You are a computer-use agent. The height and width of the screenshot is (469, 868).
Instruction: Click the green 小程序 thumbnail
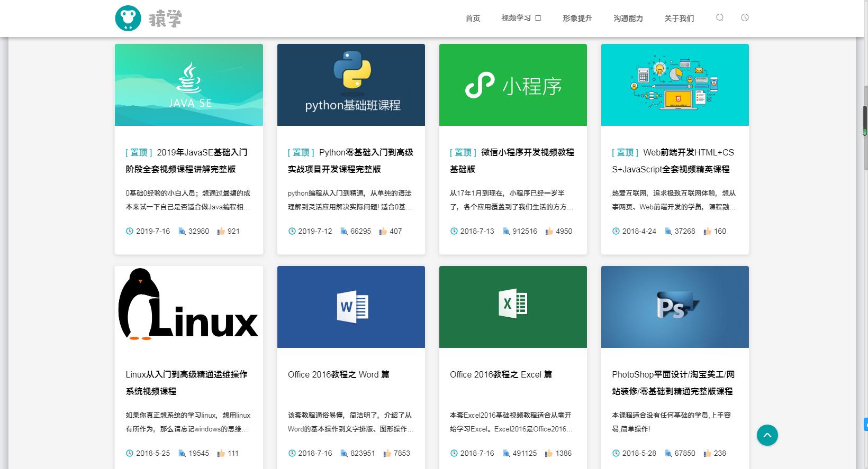513,85
